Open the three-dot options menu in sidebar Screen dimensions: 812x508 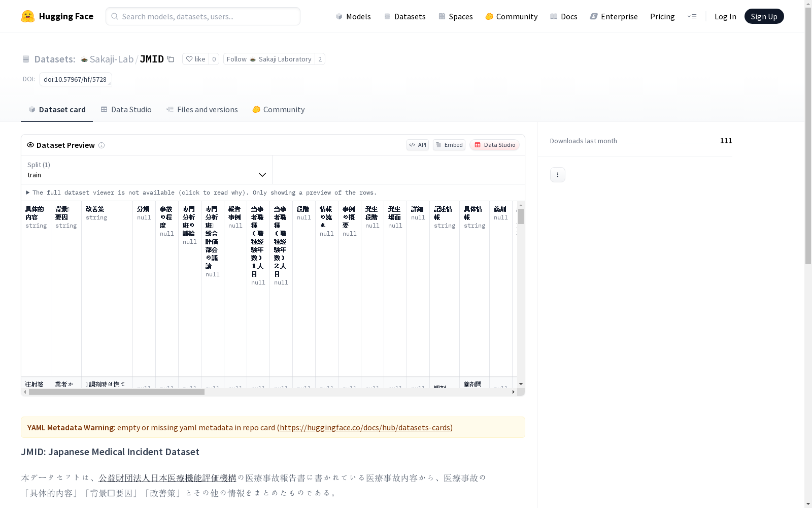[558, 175]
